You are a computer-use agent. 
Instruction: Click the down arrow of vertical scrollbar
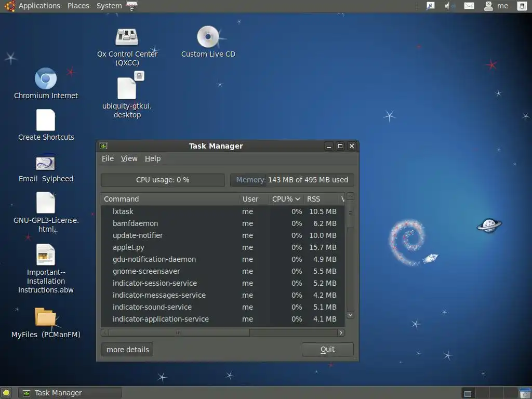coord(351,315)
